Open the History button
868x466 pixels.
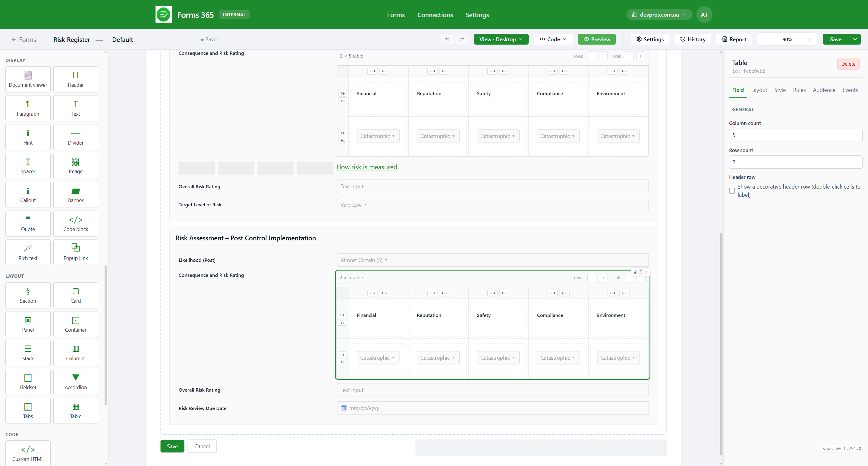(693, 39)
